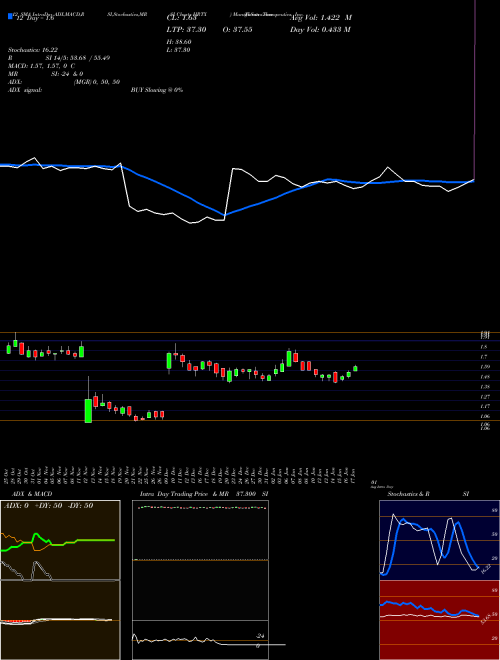The width and height of the screenshot is (500, 660).
Task: Click the 1.8 price axis label
Action: pyautogui.click(x=484, y=347)
